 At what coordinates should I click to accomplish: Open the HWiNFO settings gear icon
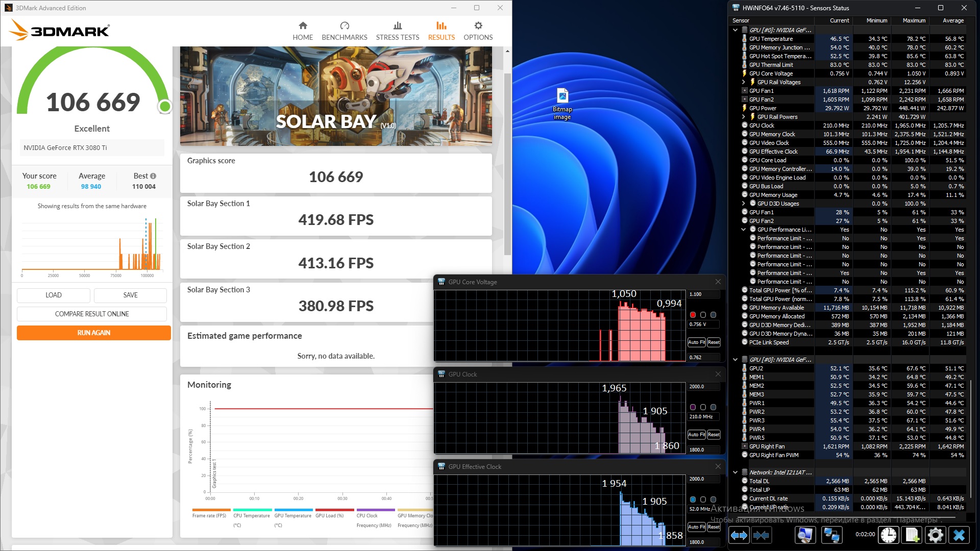(935, 535)
